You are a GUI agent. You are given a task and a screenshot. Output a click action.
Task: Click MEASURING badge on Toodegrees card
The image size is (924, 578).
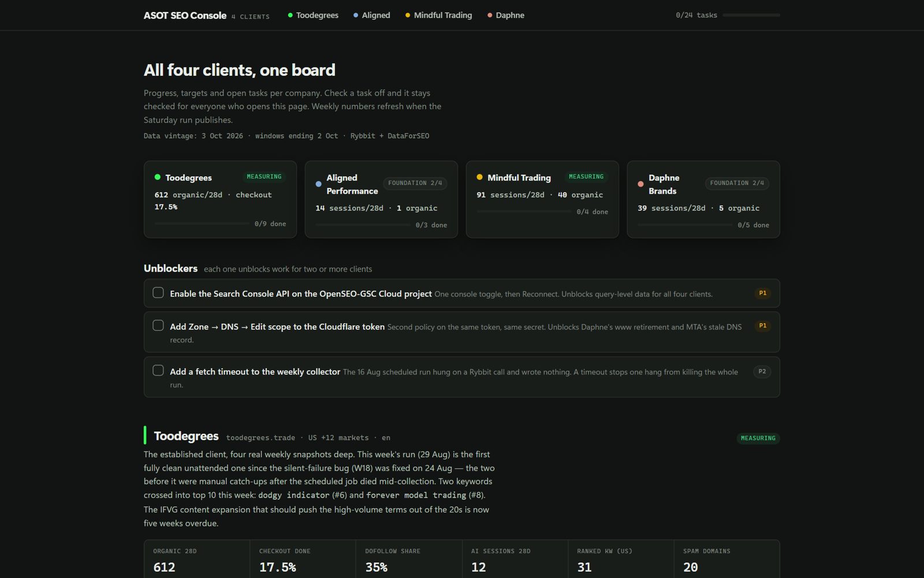(x=264, y=177)
